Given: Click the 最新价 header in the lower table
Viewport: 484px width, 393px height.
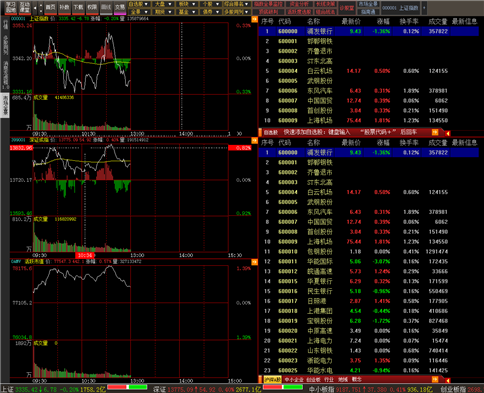Looking at the screenshot, I should tap(351, 143).
